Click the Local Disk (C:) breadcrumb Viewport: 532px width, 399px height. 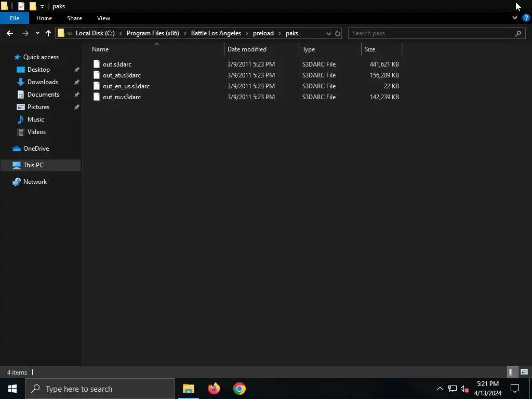point(95,33)
